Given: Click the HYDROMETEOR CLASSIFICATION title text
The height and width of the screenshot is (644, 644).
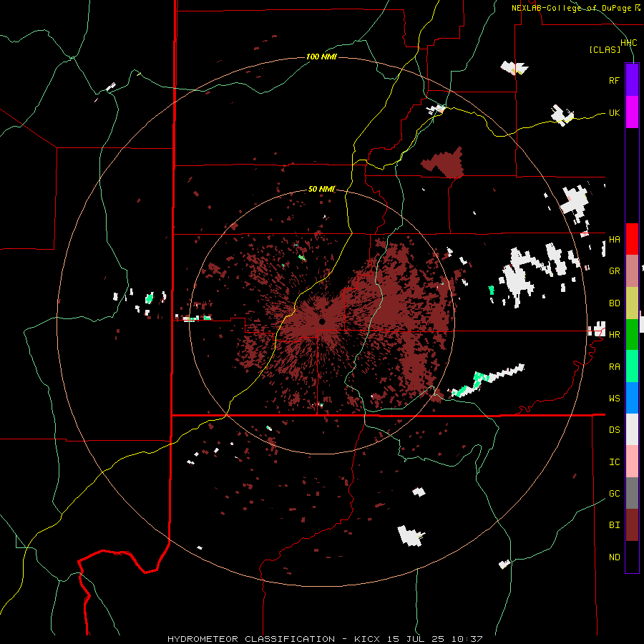Looking at the screenshot, I should (251, 639).
